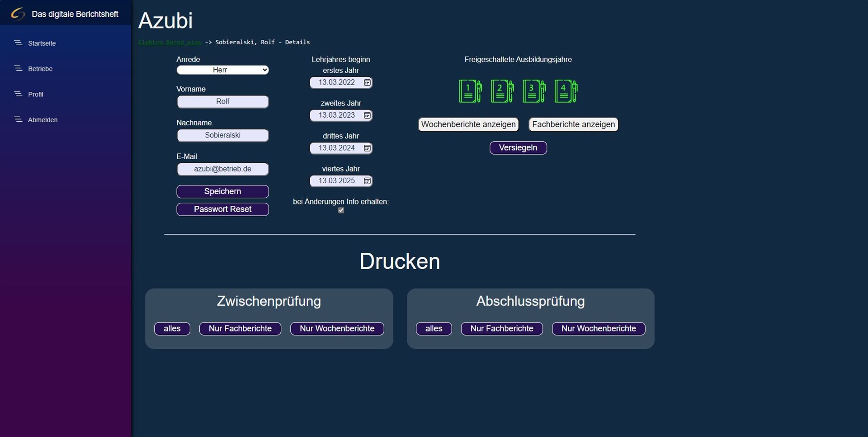The image size is (868, 437).
Task: Click the Passwort Reset button
Action: (x=222, y=209)
